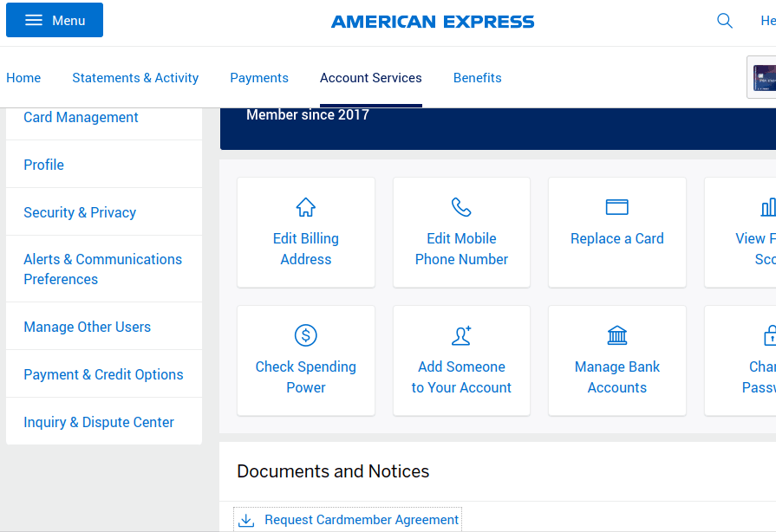Go to Inquiry & Dispute Center
776x532 pixels.
99,422
